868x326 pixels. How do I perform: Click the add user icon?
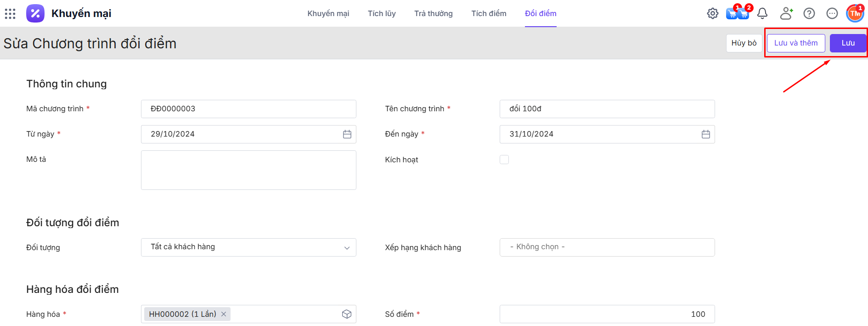786,14
